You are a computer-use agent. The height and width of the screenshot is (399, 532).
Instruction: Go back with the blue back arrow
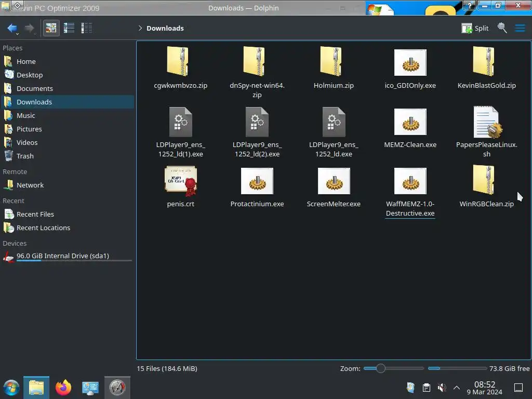[12, 28]
